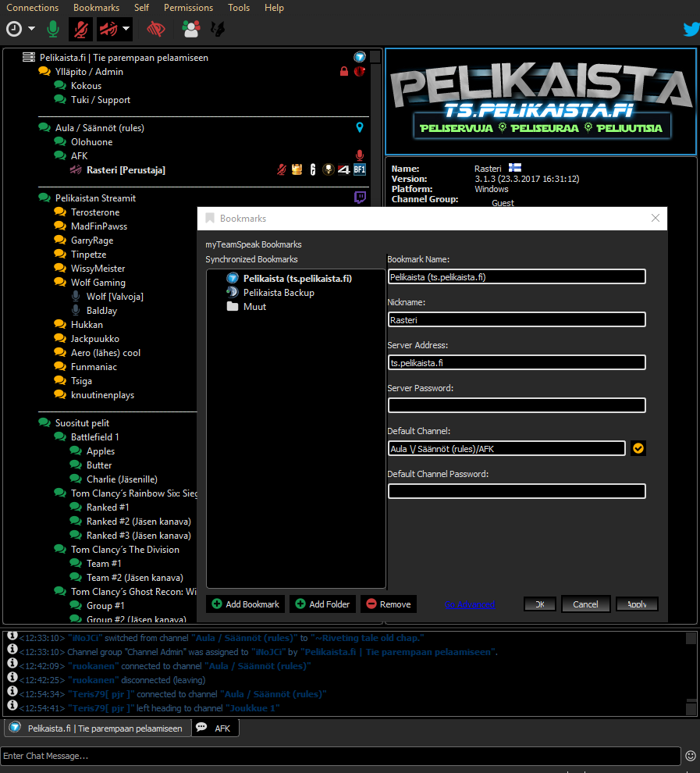Viewport: 700px width, 773px height.
Task: Select the Charlie (Jäsenille) channel
Action: [x=122, y=479]
